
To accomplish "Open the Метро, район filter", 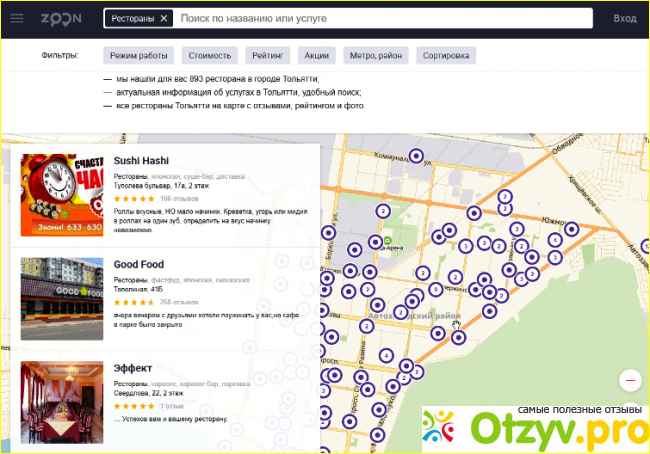I will coord(376,56).
